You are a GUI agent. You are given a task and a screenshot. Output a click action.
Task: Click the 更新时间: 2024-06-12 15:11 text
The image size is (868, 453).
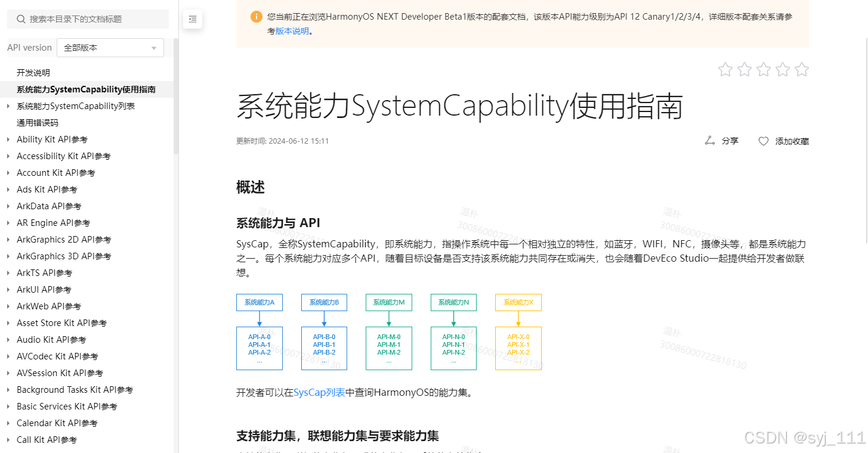(282, 141)
